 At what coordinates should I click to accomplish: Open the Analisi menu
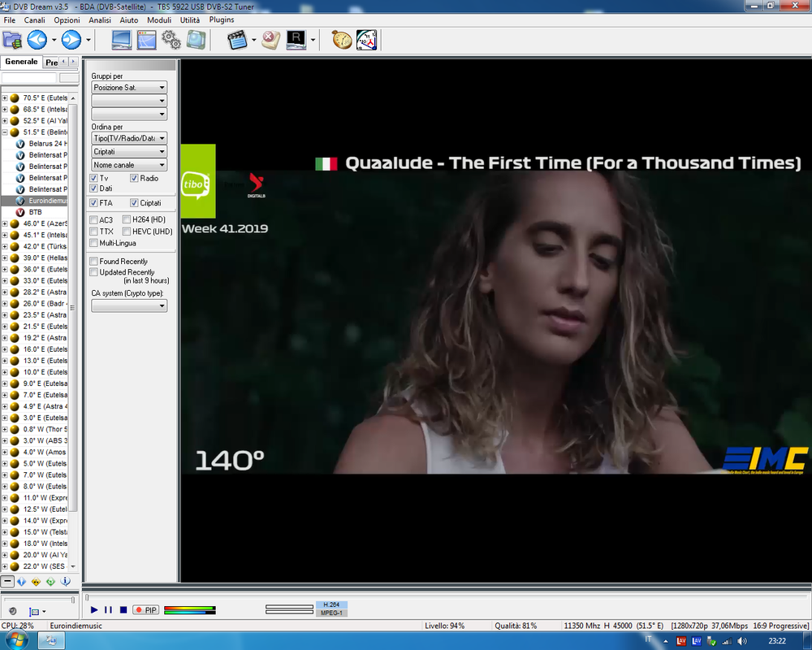99,19
